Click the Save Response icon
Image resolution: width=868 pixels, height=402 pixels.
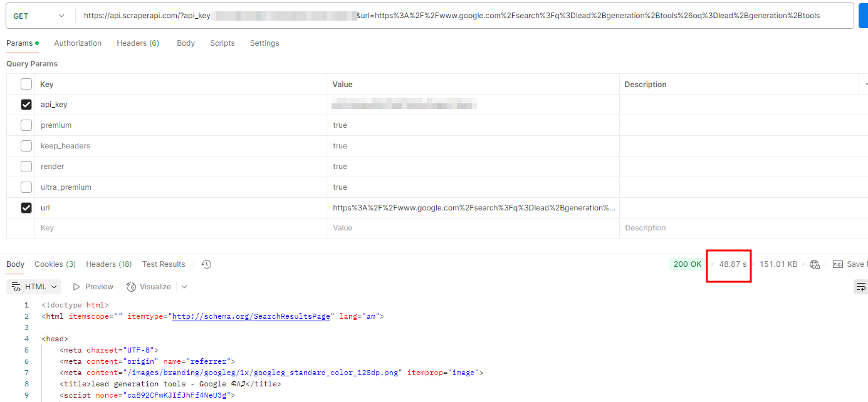838,264
